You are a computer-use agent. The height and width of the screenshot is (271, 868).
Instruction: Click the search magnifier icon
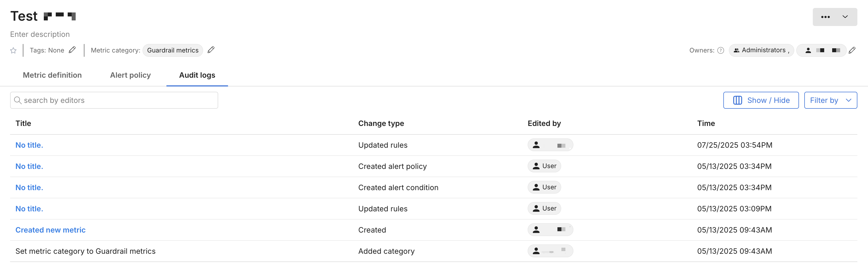(x=18, y=100)
